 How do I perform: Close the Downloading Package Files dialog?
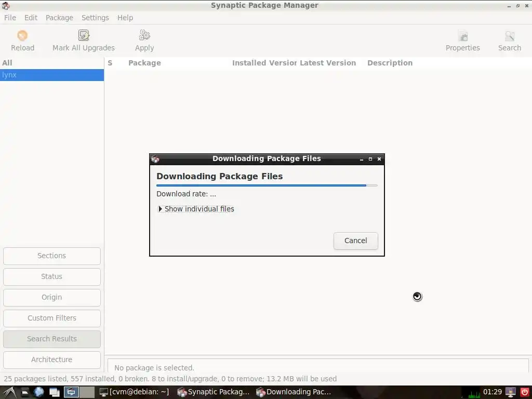(379, 159)
